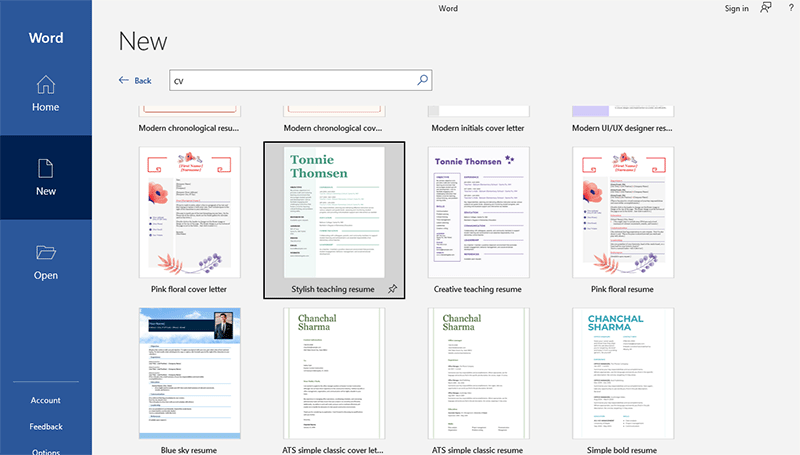Click the 'Simple bold resume' caption
Viewport: 800px width, 455px height.
(622, 450)
